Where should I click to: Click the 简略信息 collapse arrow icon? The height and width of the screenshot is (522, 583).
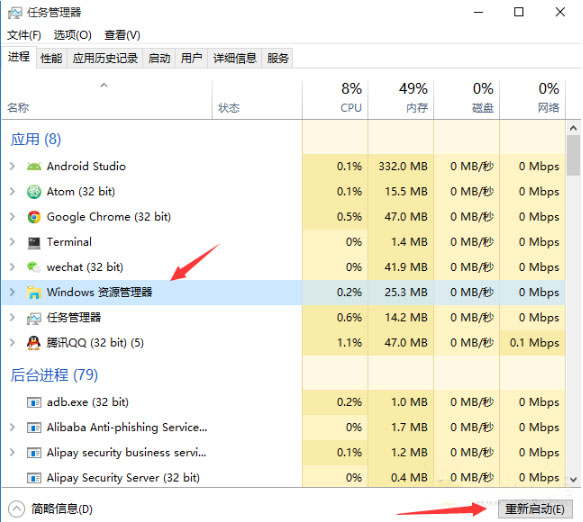click(16, 509)
